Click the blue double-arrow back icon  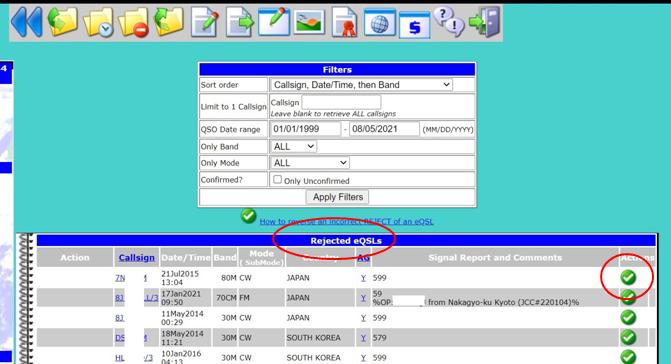click(x=27, y=22)
